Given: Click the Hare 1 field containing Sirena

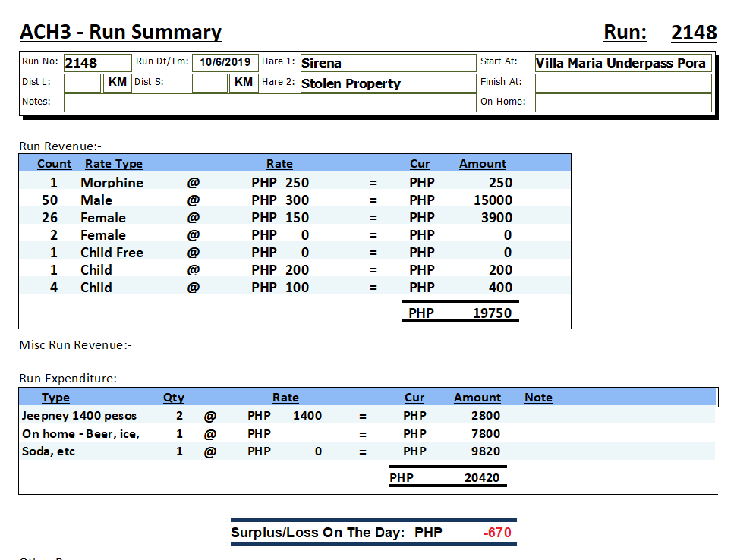Looking at the screenshot, I should point(387,63).
